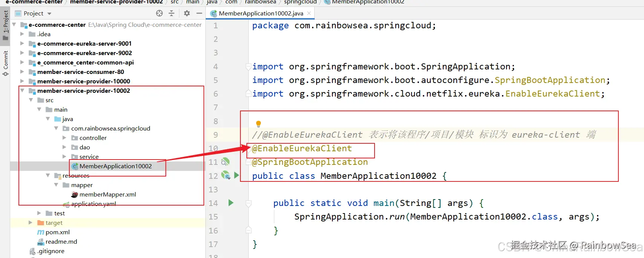This screenshot has height=258, width=644.
Task: Select application.yaml in the tree
Action: click(x=93, y=204)
